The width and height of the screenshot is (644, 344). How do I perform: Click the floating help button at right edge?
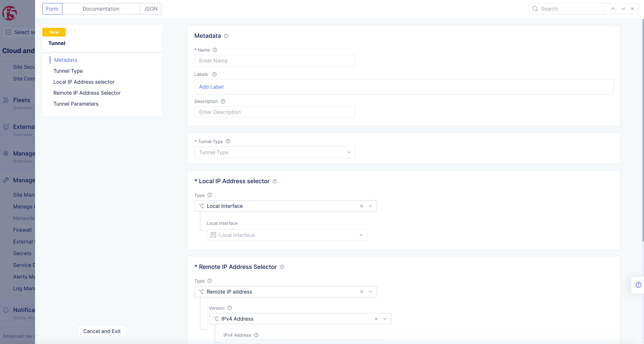638,285
